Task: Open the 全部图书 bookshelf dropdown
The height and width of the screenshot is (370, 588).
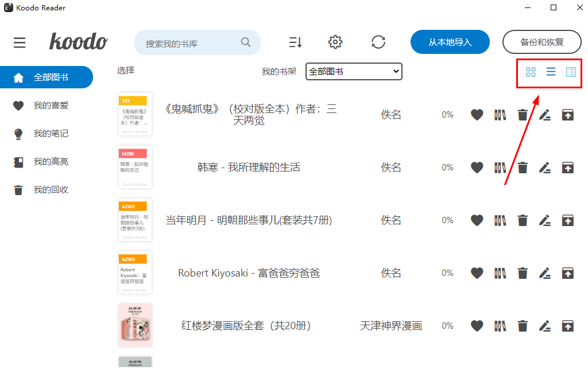Action: point(354,71)
